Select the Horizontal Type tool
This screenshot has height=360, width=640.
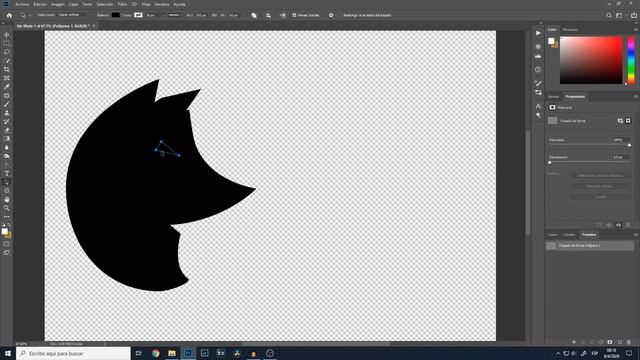point(7,173)
